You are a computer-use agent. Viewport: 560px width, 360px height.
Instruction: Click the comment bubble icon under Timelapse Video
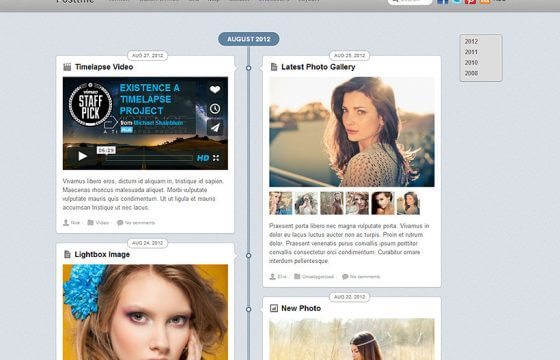[120, 222]
